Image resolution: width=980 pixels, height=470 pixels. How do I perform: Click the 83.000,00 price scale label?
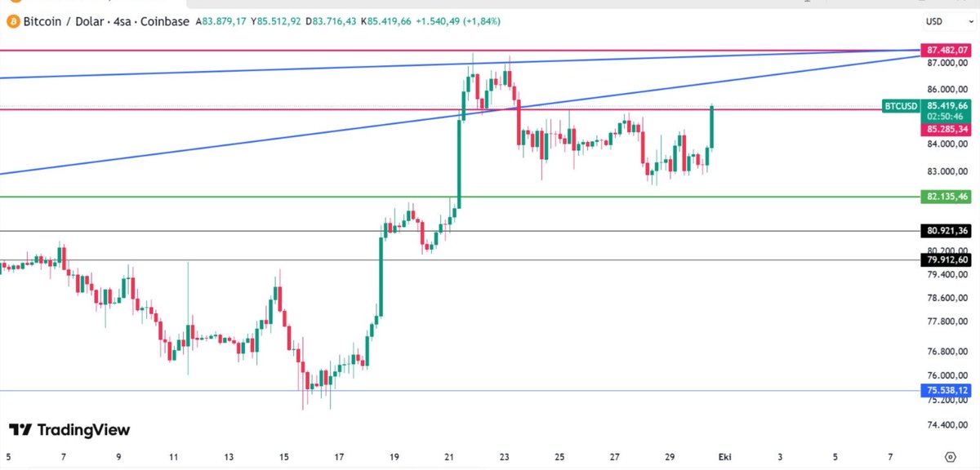click(947, 171)
